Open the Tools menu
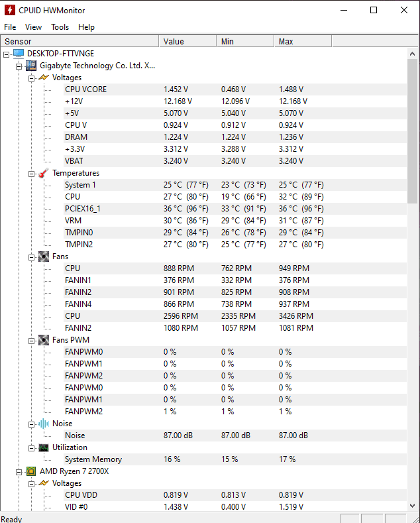Image resolution: width=420 pixels, height=523 pixels. click(x=60, y=27)
